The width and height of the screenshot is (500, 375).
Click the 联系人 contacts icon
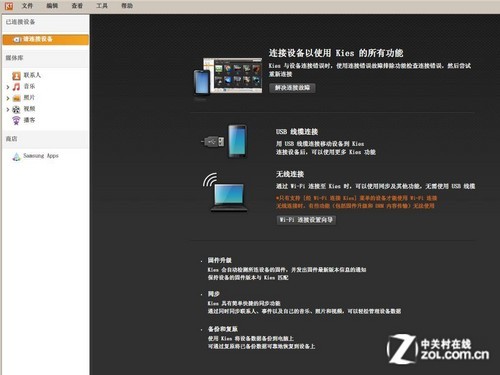coord(16,76)
